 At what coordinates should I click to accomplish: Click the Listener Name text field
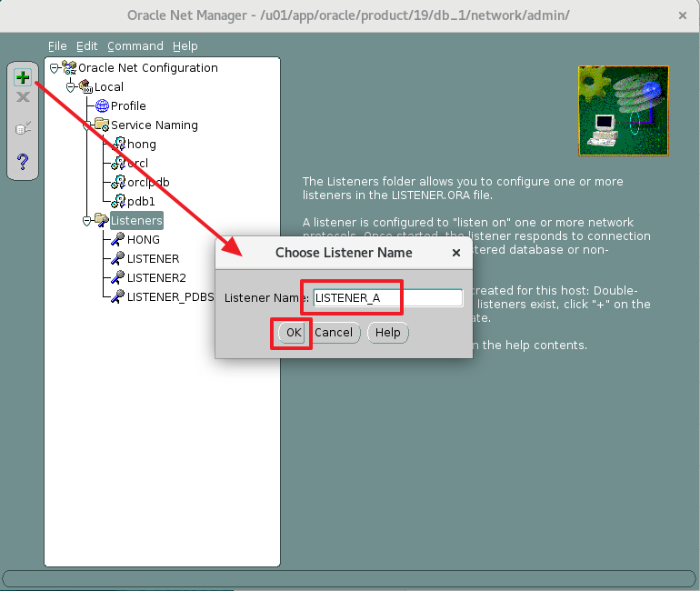(x=388, y=297)
